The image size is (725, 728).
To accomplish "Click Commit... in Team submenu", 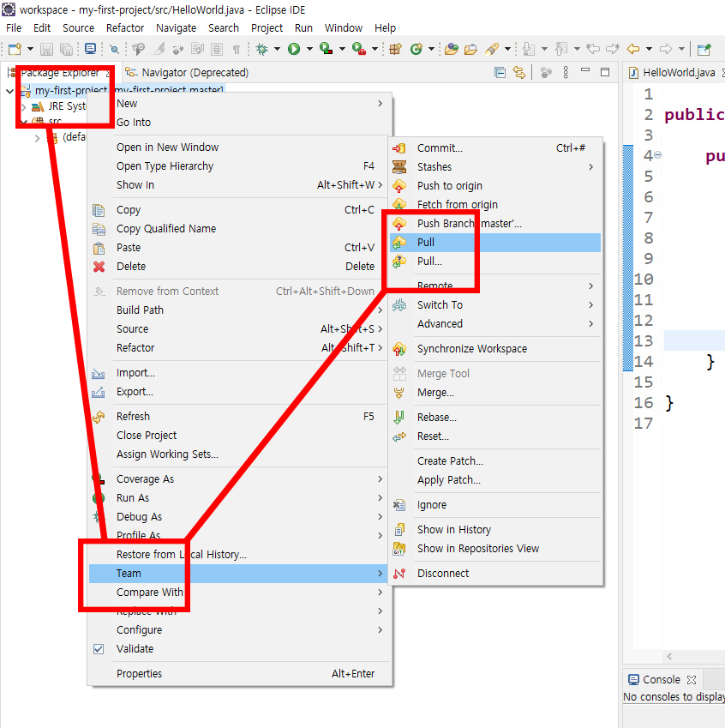I will [x=495, y=148].
